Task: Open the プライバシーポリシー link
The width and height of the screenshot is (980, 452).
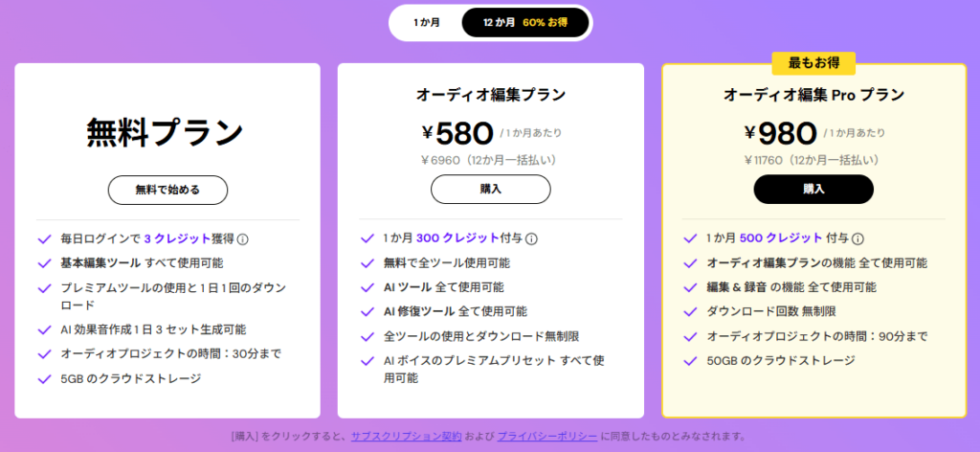Action: click(x=547, y=437)
